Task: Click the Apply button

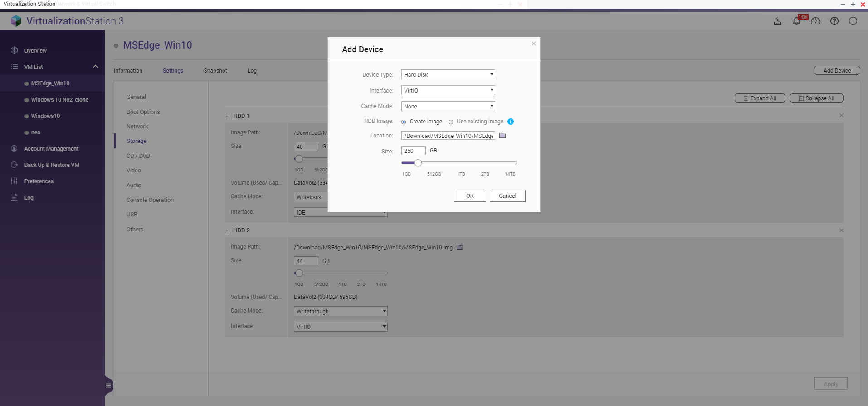Action: coord(831,384)
